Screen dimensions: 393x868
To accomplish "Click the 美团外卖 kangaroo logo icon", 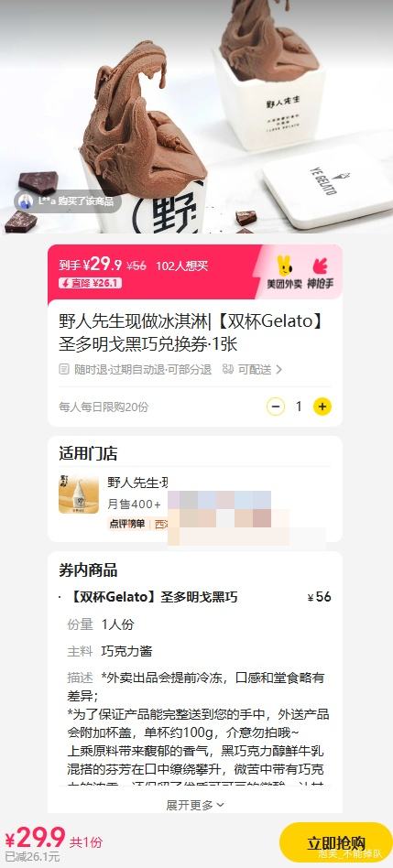I will click(x=285, y=267).
